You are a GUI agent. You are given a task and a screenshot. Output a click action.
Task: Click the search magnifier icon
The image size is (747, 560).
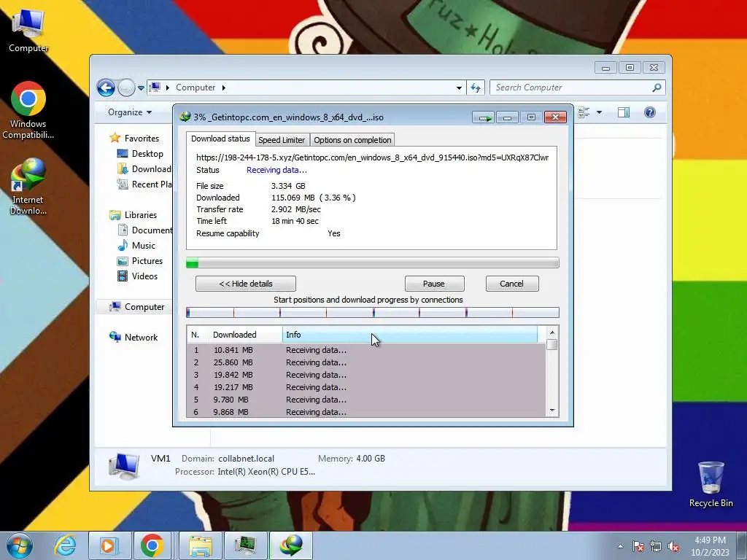click(657, 87)
